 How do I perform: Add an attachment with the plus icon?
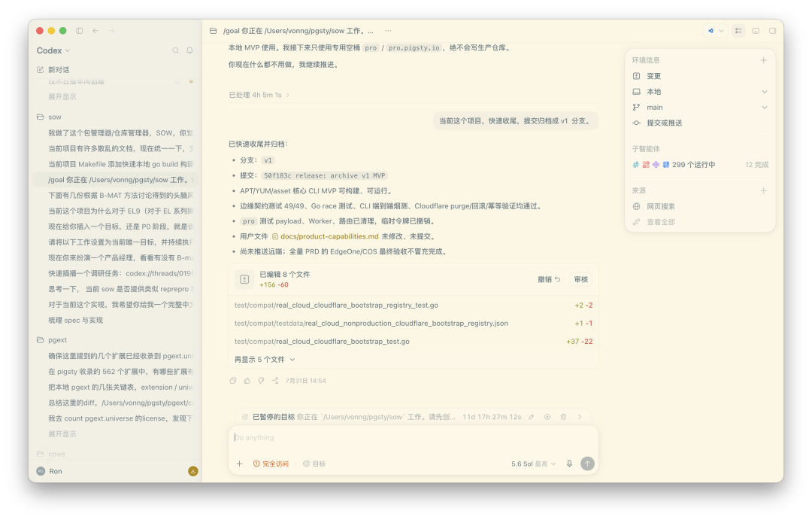239,464
